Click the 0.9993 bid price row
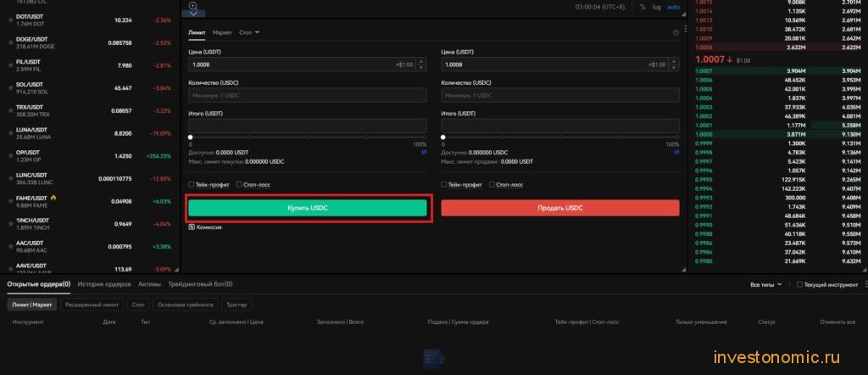The height and width of the screenshot is (375, 868). (778, 198)
